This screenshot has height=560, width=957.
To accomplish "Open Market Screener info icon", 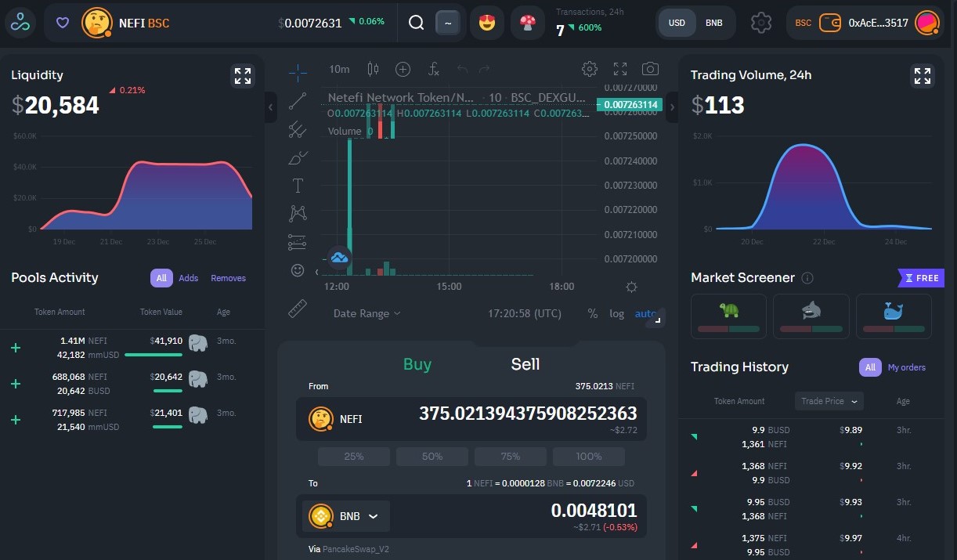I will pos(807,278).
